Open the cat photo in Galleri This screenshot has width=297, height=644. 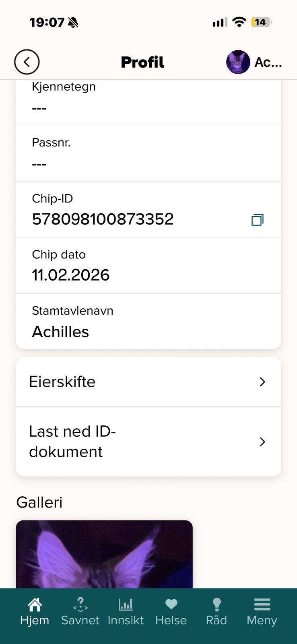tap(104, 554)
